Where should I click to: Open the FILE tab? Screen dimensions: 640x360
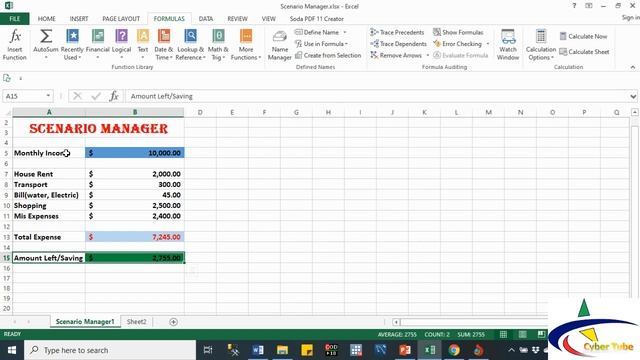coord(14,19)
